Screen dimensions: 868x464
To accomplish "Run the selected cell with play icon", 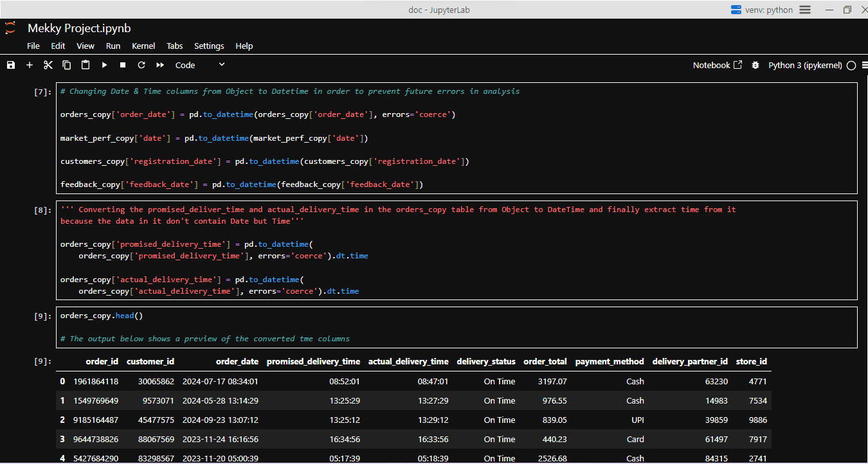I will tap(104, 65).
